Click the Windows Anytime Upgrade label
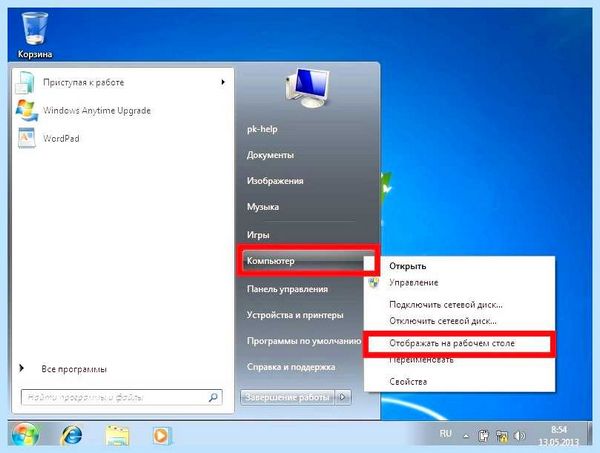Image resolution: width=600 pixels, height=453 pixels. [97, 111]
